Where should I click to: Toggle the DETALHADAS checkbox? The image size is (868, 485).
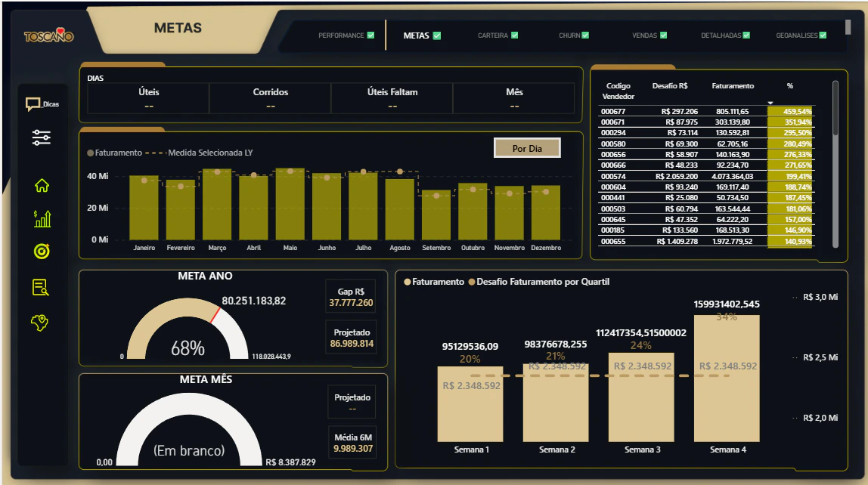pos(746,36)
